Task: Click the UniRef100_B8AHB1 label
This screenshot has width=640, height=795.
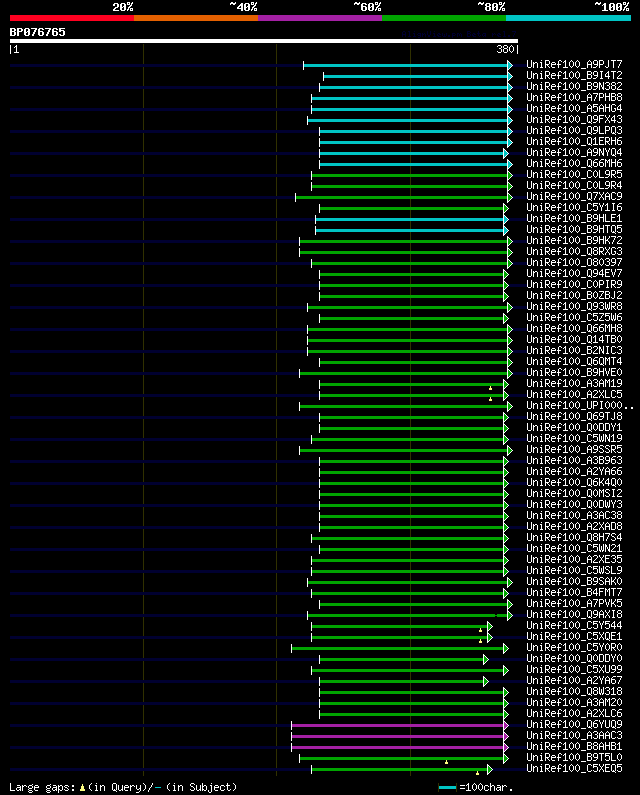Action: click(x=574, y=746)
